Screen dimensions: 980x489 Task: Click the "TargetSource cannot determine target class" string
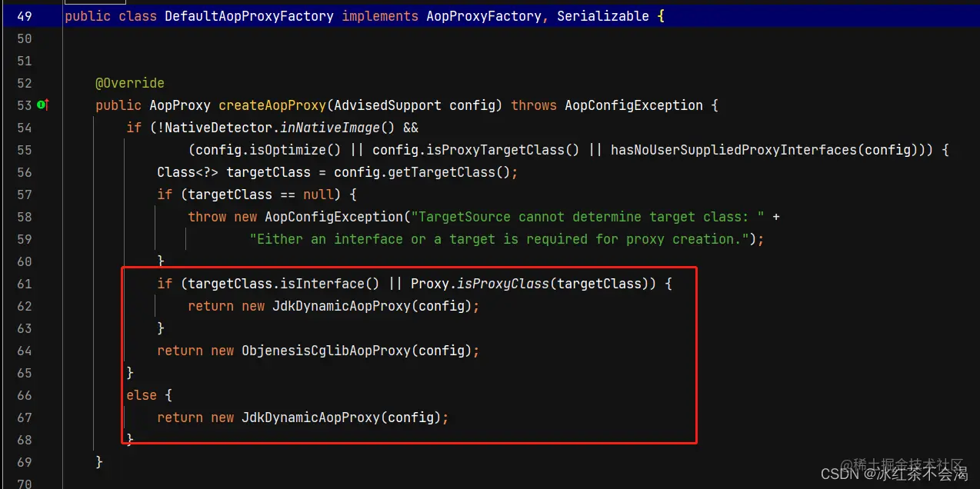[x=588, y=217]
